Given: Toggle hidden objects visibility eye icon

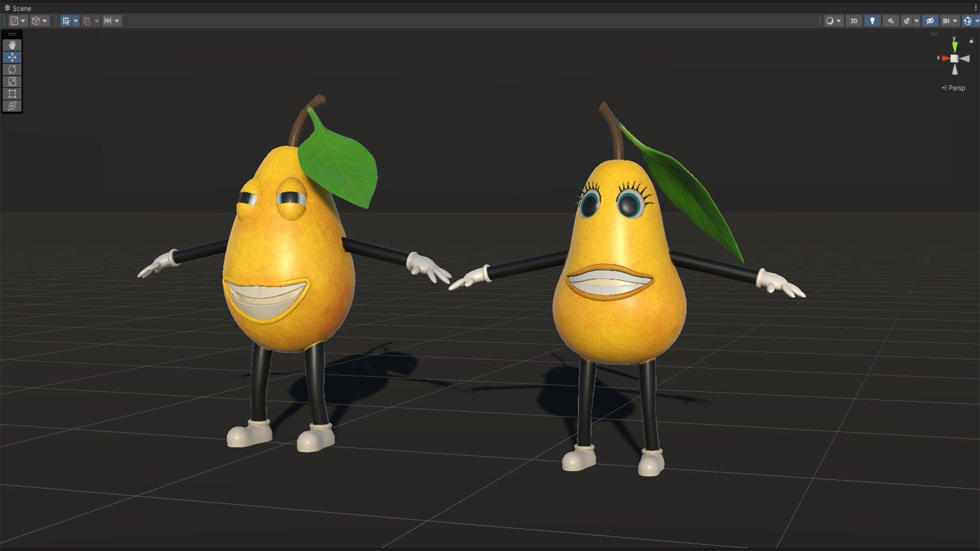Looking at the screenshot, I should tap(930, 21).
